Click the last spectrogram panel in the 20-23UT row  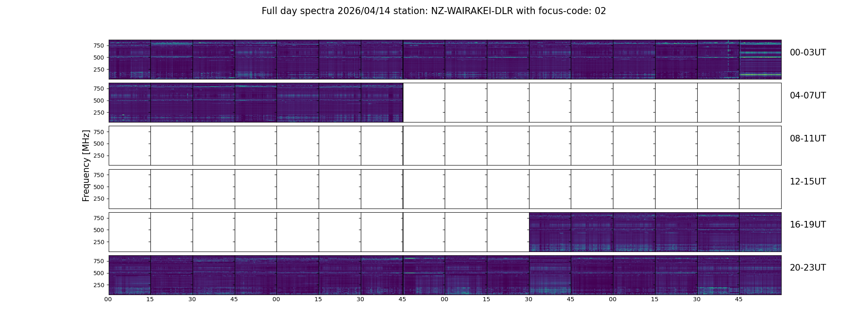[x=760, y=275]
